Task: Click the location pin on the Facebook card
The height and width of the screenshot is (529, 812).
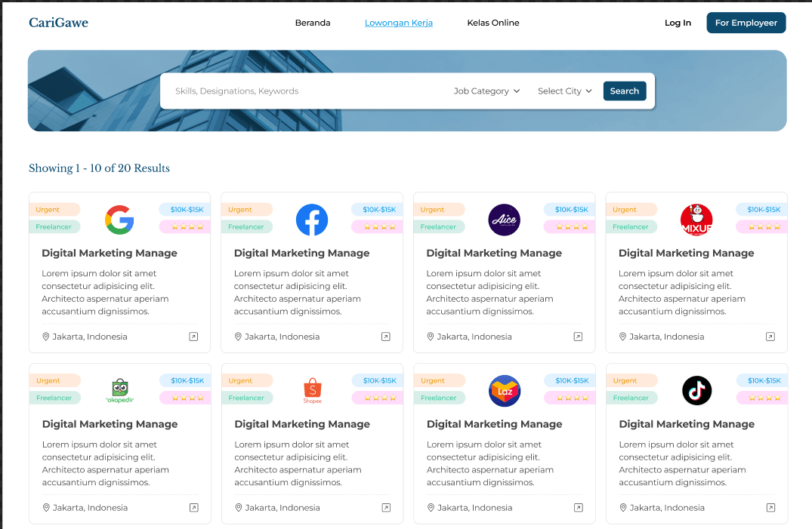Action: pyautogui.click(x=238, y=337)
